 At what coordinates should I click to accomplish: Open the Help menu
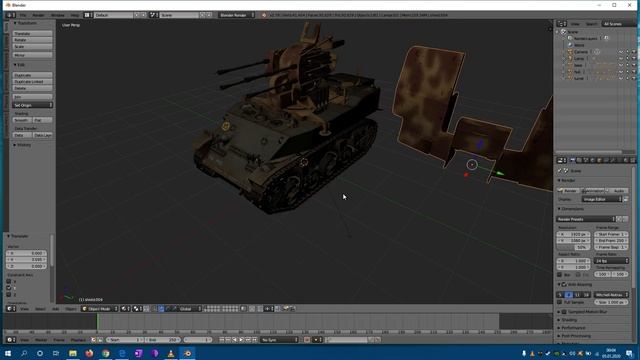tap(75, 15)
